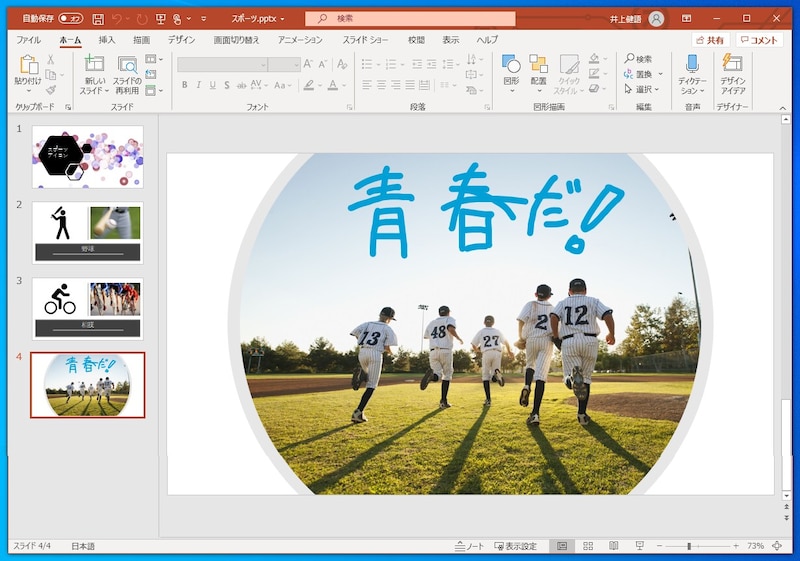Toggle left text alignment
The width and height of the screenshot is (800, 561).
[367, 85]
